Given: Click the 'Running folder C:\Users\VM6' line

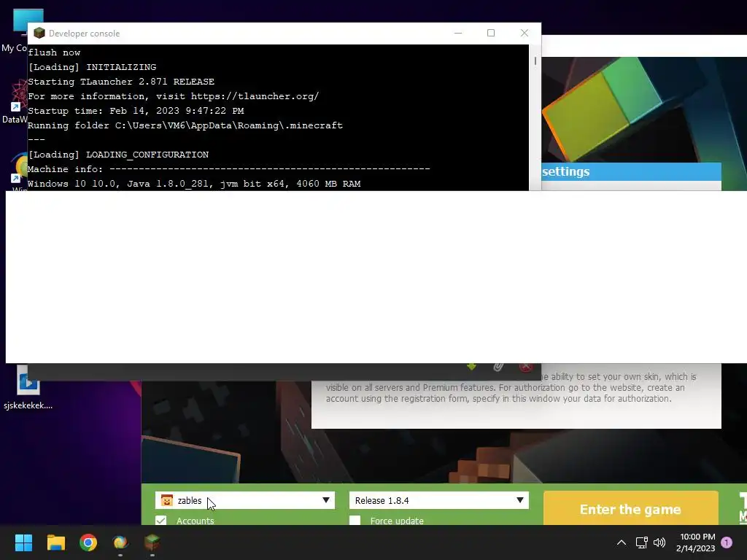Looking at the screenshot, I should [185, 125].
